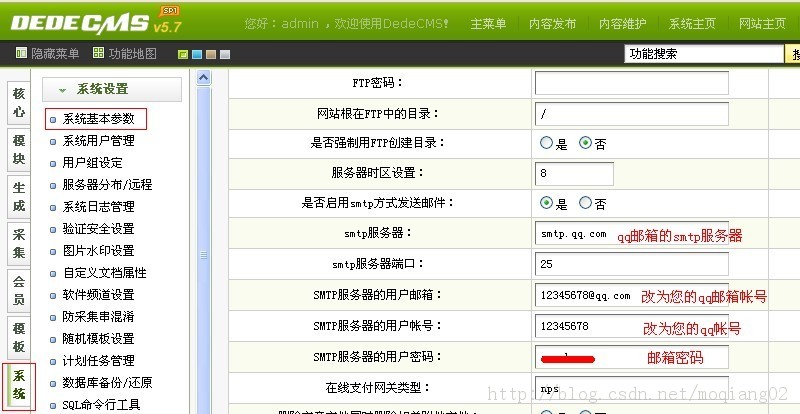800x414 pixels.
Task: Click the DedeCMS v5.7 logo
Action: click(96, 21)
